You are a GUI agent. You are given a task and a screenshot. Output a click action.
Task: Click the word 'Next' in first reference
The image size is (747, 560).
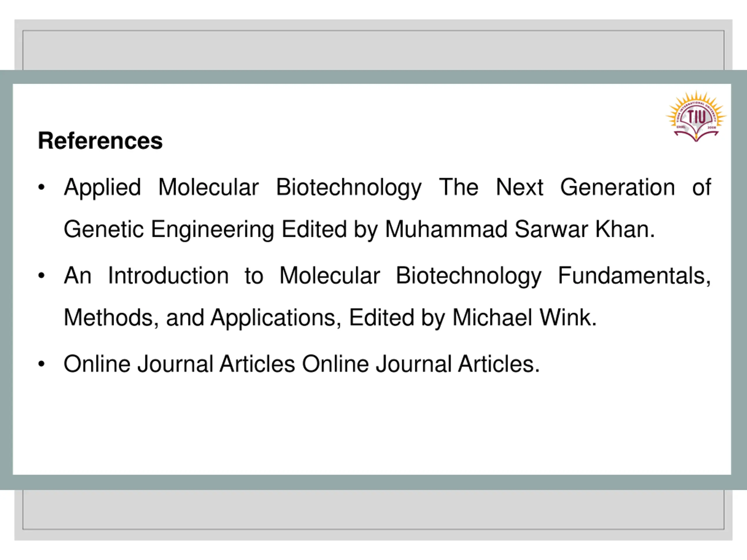coord(519,187)
